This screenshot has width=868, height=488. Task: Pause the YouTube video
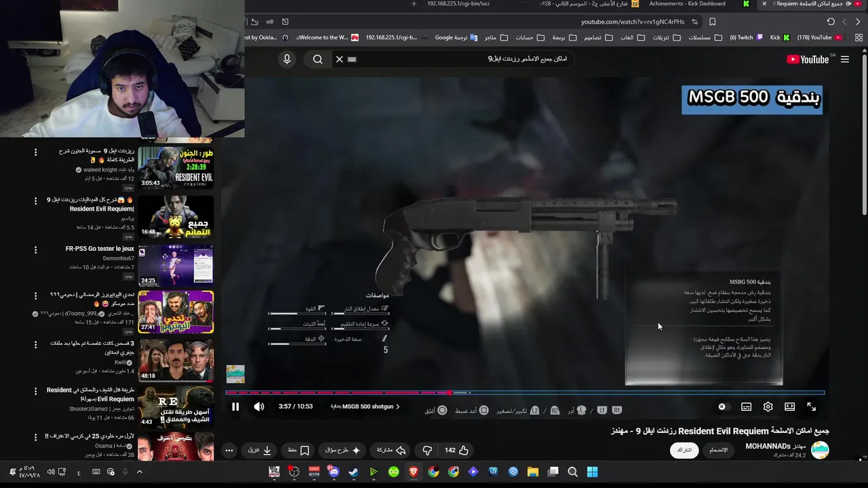(235, 407)
